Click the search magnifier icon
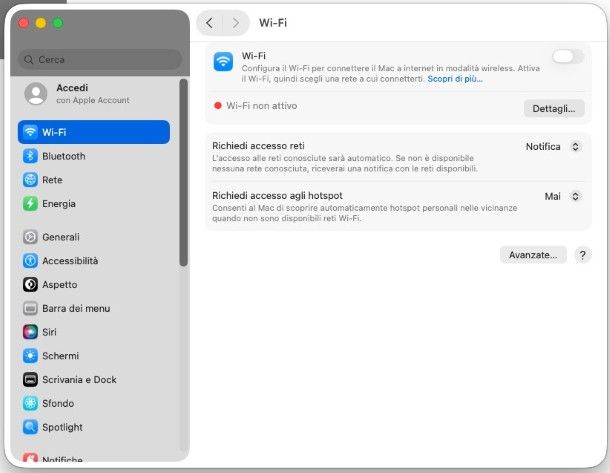Viewport: 610px width, 473px height. [x=28, y=60]
